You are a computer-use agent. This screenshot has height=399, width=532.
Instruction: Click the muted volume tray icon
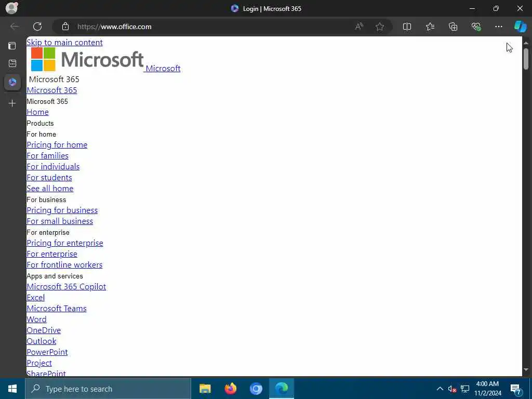[453, 389]
